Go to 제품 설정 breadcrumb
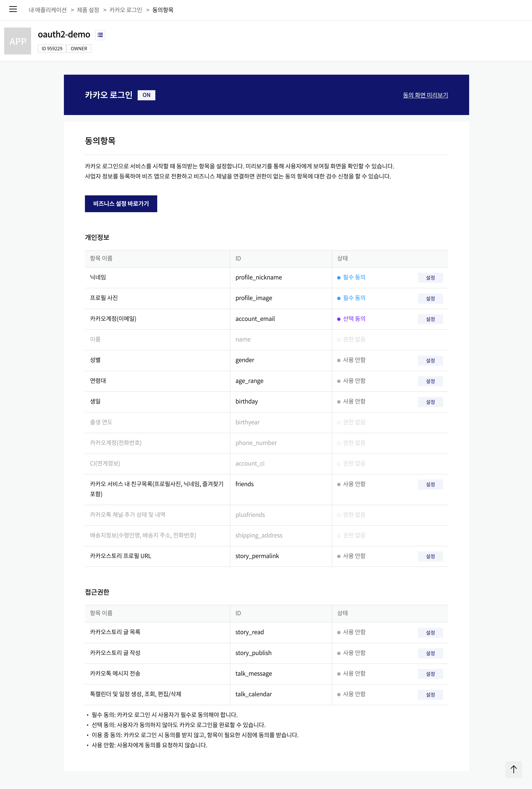Image resolution: width=532 pixels, height=789 pixels. (88, 10)
